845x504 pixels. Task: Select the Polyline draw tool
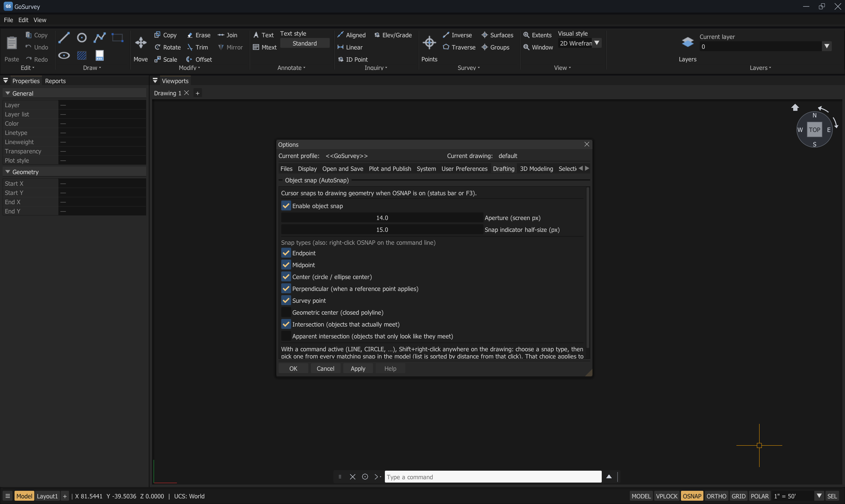[100, 37]
